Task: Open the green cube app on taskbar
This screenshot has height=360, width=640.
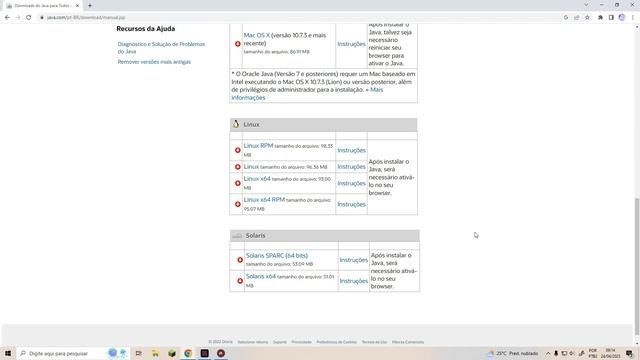Action: point(172,353)
